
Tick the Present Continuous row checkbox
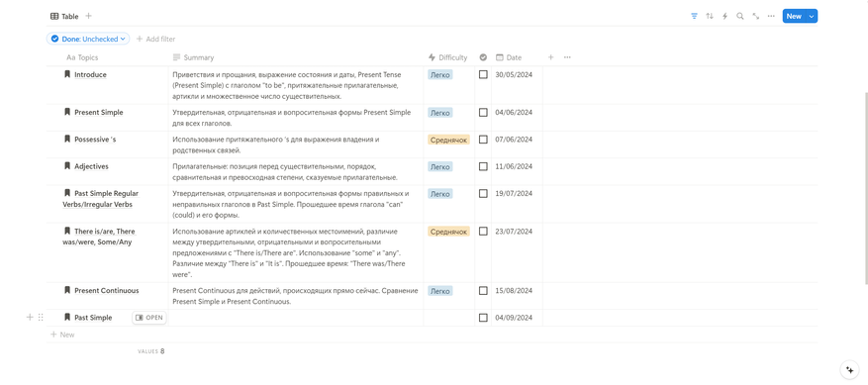pyautogui.click(x=483, y=291)
